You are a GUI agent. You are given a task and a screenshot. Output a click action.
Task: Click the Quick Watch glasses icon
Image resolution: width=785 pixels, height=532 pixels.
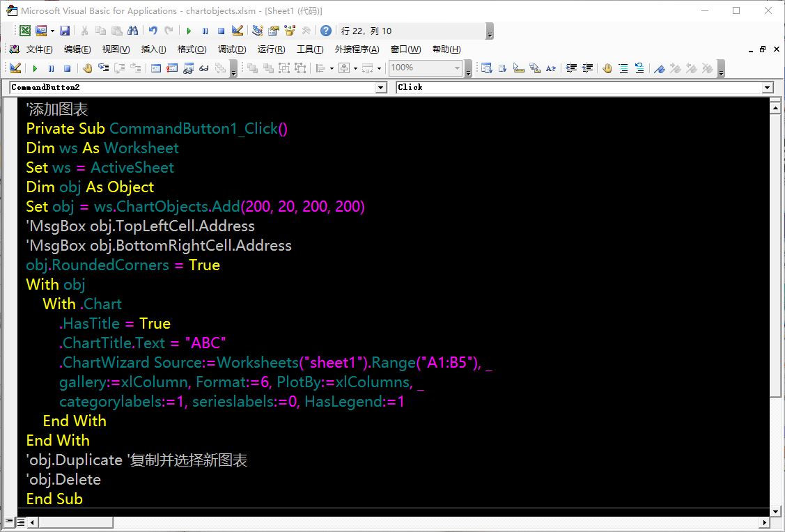point(204,68)
